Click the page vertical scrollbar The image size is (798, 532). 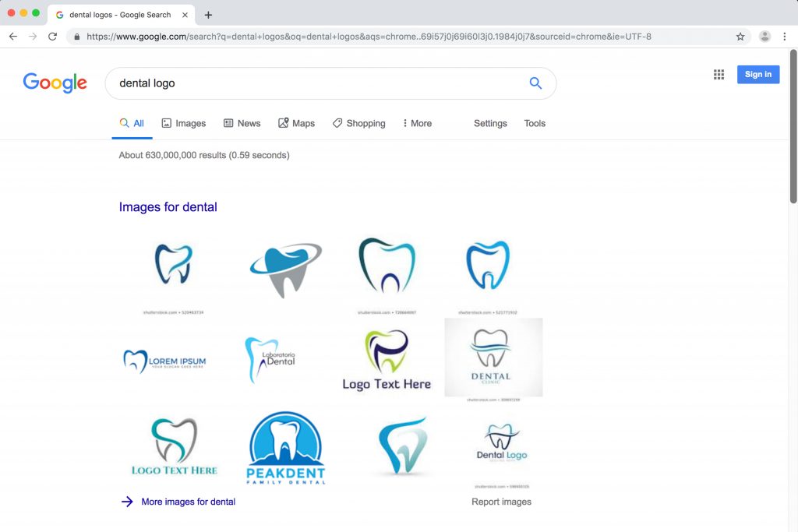click(x=793, y=127)
